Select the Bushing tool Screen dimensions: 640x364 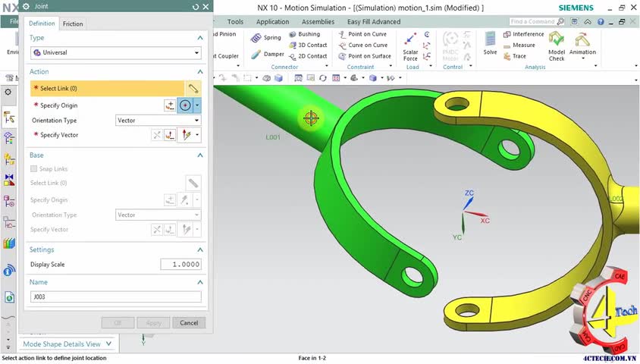(x=305, y=34)
